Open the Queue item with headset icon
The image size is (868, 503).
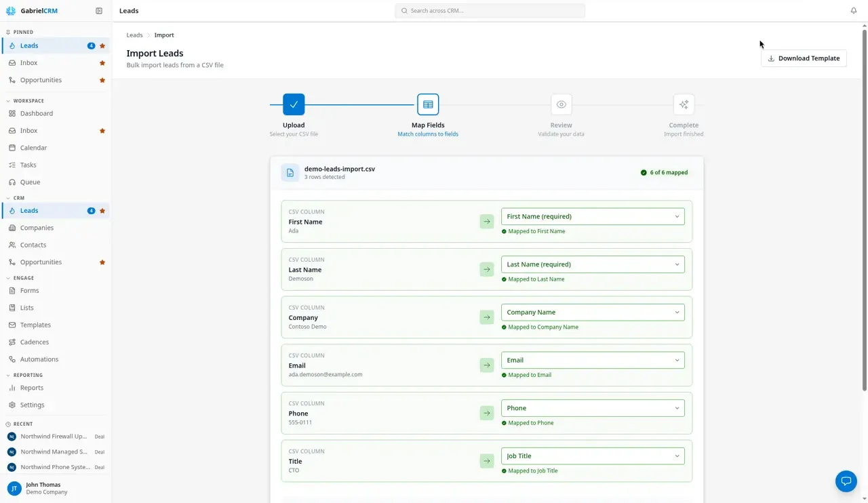coord(56,182)
